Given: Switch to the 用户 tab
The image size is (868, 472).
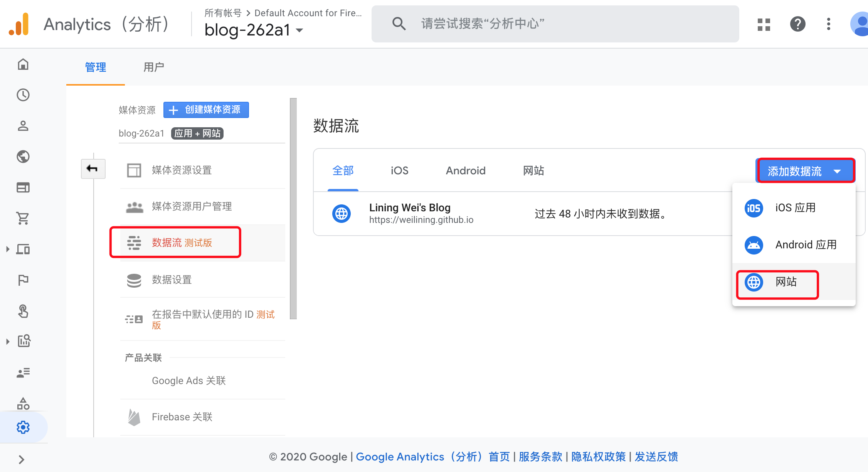Looking at the screenshot, I should pos(153,67).
